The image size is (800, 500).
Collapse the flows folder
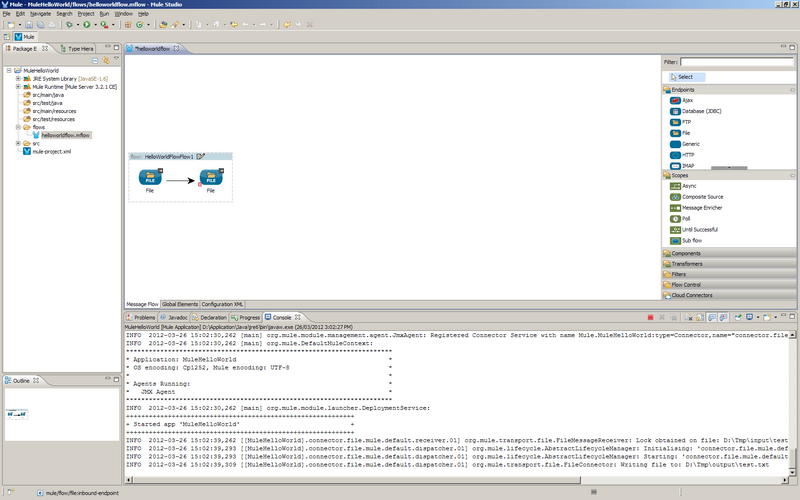point(18,127)
